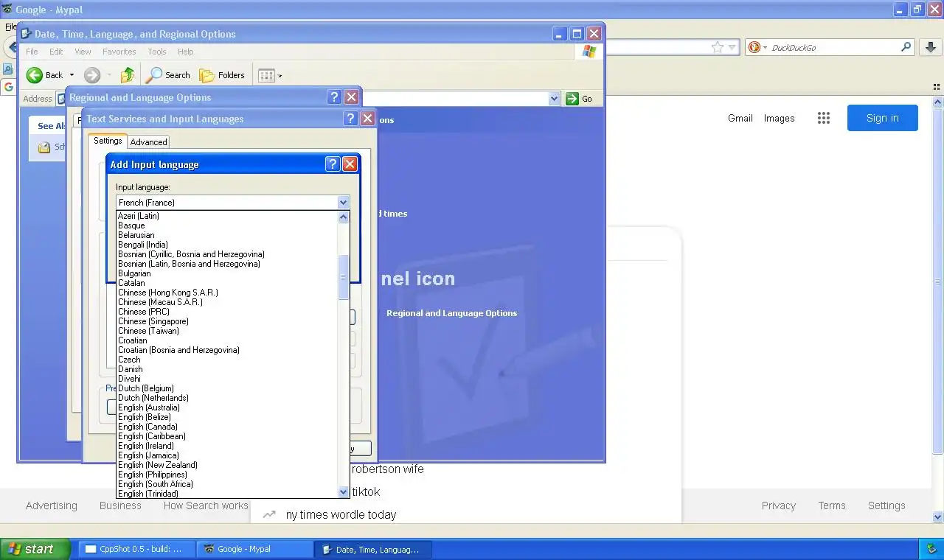
Task: Open the Tools menu
Action: pos(157,52)
